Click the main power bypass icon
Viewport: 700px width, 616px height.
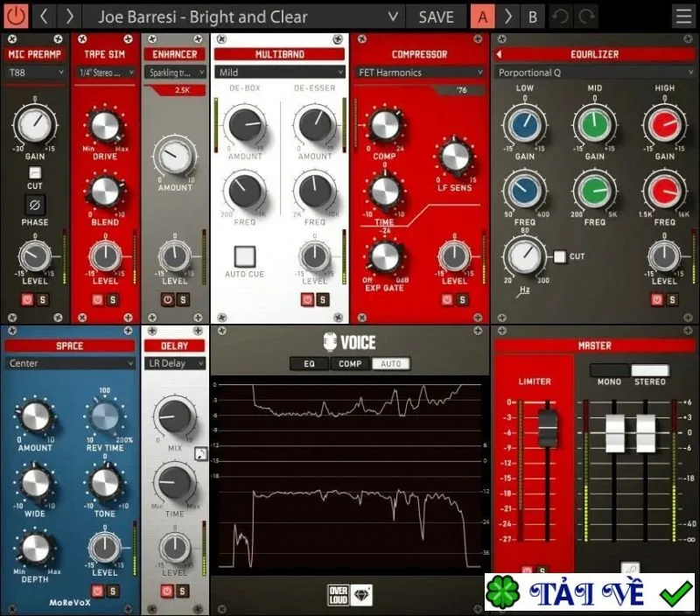pos(16,16)
